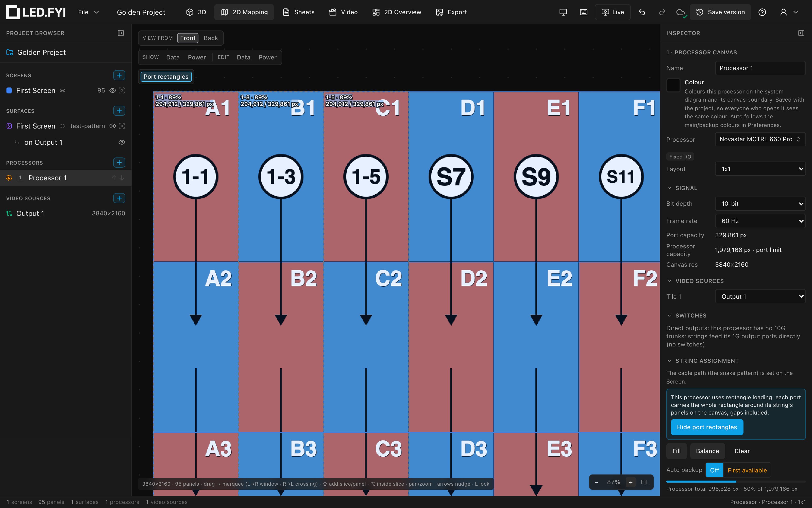812x508 pixels.
Task: Move Processor 1 down with arrow icon
Action: tap(122, 178)
